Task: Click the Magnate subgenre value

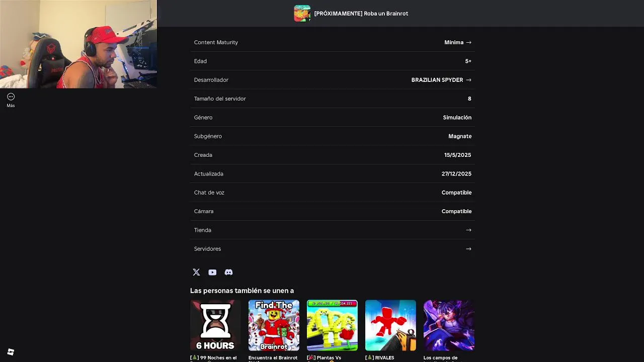Action: click(x=460, y=136)
